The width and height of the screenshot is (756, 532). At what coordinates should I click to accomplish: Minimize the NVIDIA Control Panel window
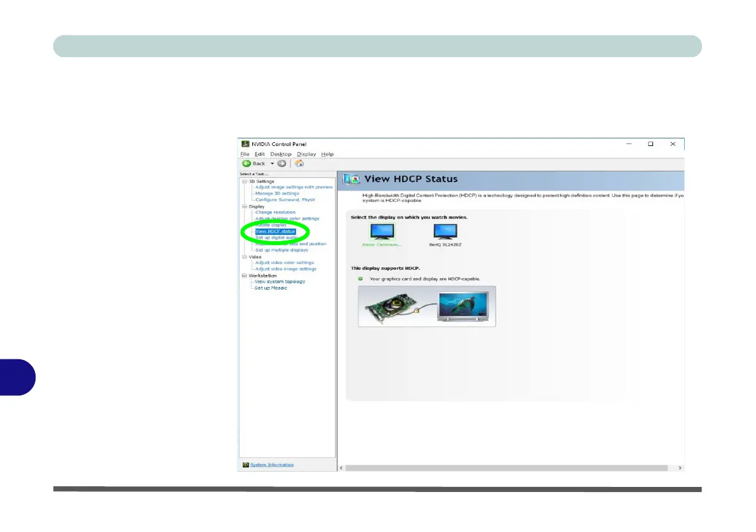pyautogui.click(x=629, y=143)
